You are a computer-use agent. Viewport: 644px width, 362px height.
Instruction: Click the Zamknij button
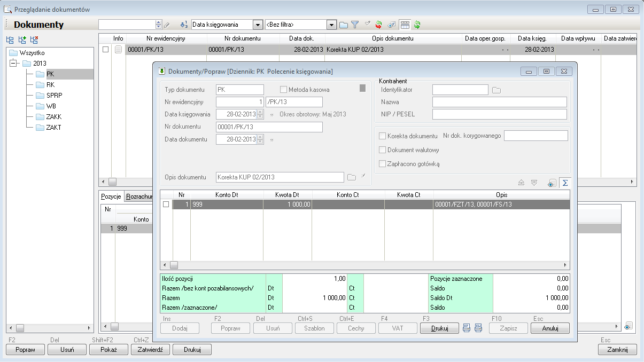coord(617,350)
